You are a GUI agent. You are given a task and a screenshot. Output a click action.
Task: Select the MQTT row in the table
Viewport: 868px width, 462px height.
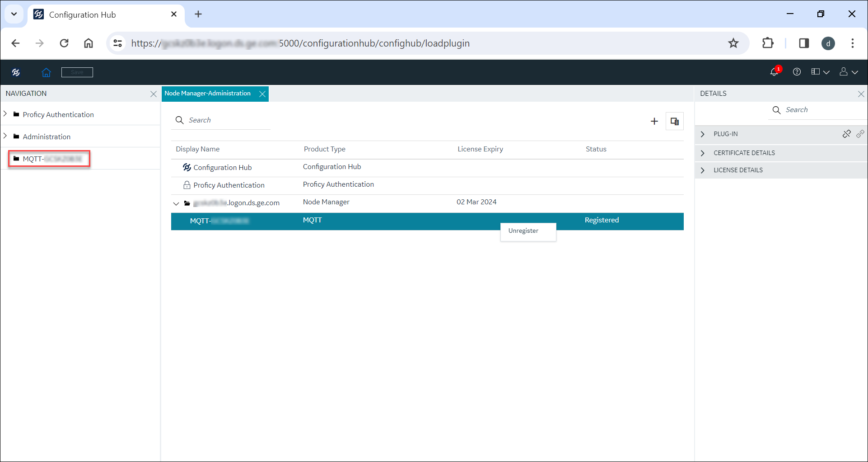tap(427, 221)
